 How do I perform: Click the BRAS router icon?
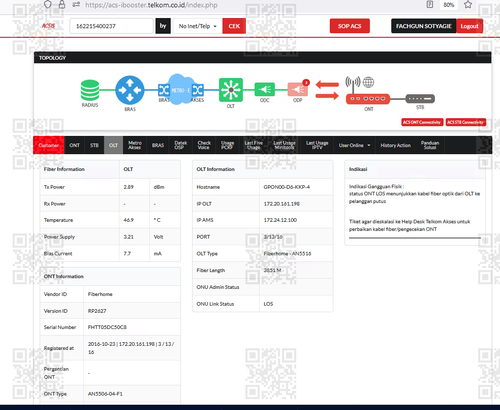coord(130,90)
